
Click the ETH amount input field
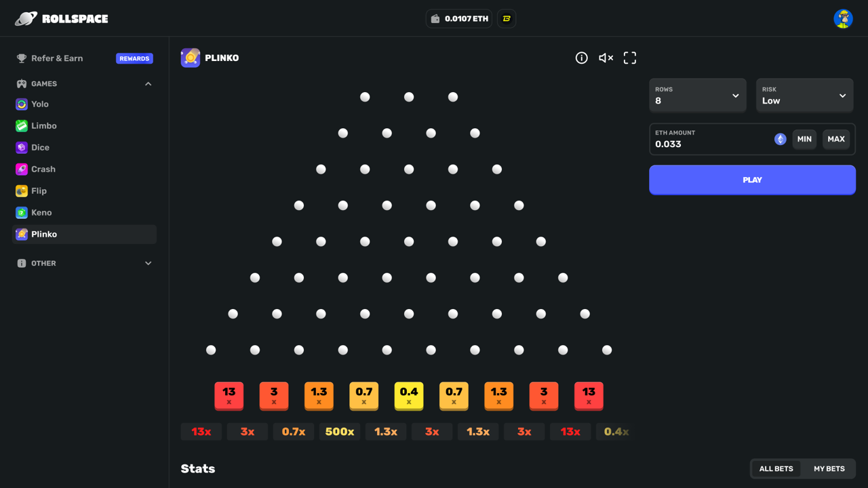[709, 144]
